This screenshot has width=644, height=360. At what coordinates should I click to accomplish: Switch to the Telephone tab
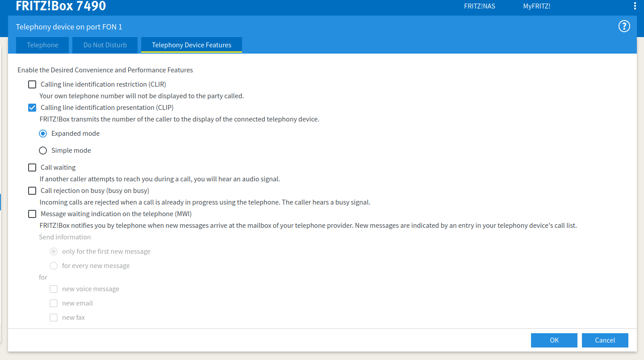pyautogui.click(x=42, y=45)
